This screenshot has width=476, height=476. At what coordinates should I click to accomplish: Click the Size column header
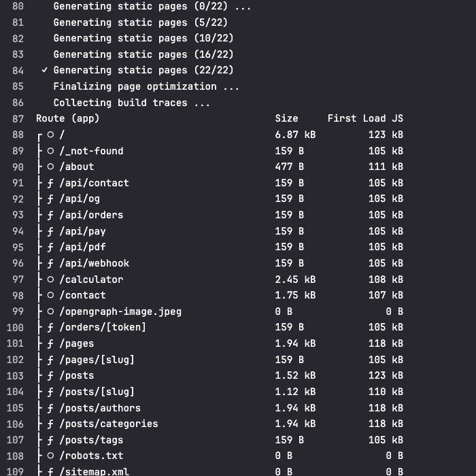(286, 118)
